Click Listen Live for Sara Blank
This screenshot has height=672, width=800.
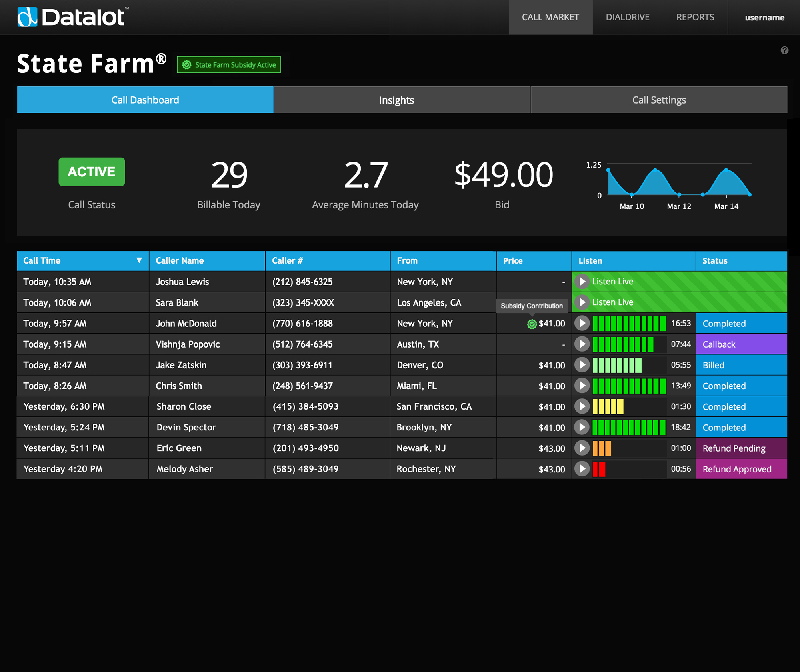pos(612,302)
